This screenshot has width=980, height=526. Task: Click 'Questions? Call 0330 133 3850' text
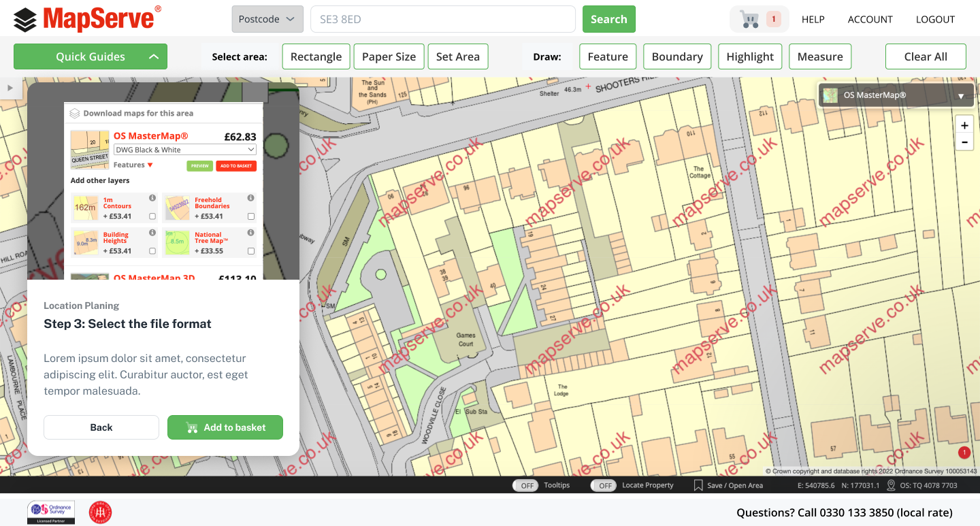(x=845, y=512)
